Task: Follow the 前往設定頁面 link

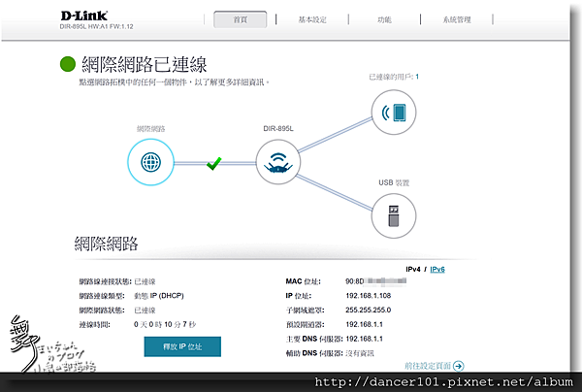Action: [428, 366]
